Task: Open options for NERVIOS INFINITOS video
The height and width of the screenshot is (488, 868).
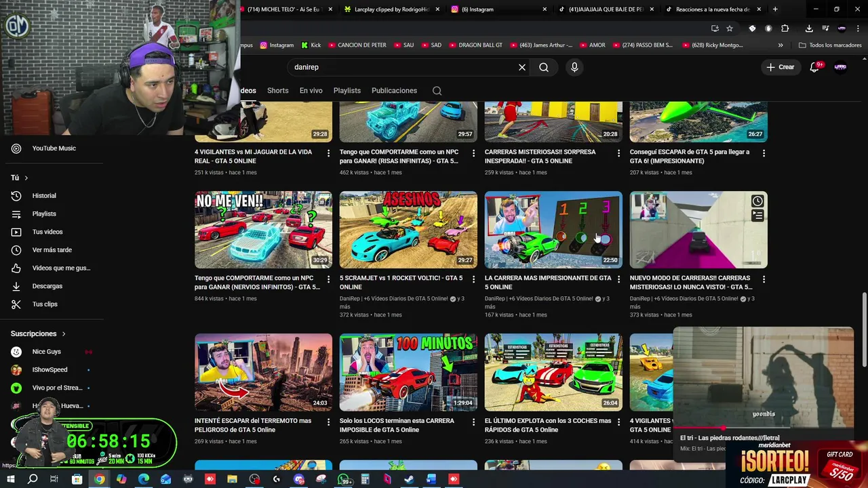Action: pos(328,279)
